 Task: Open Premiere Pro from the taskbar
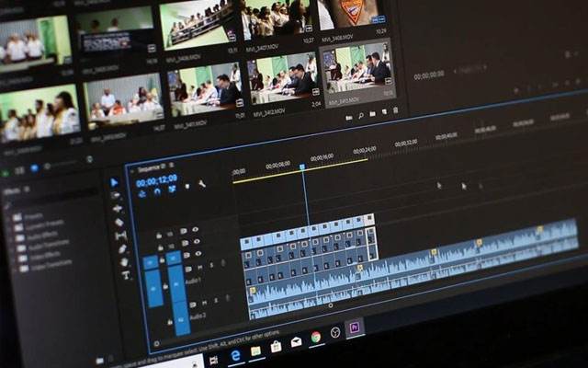coord(355,328)
